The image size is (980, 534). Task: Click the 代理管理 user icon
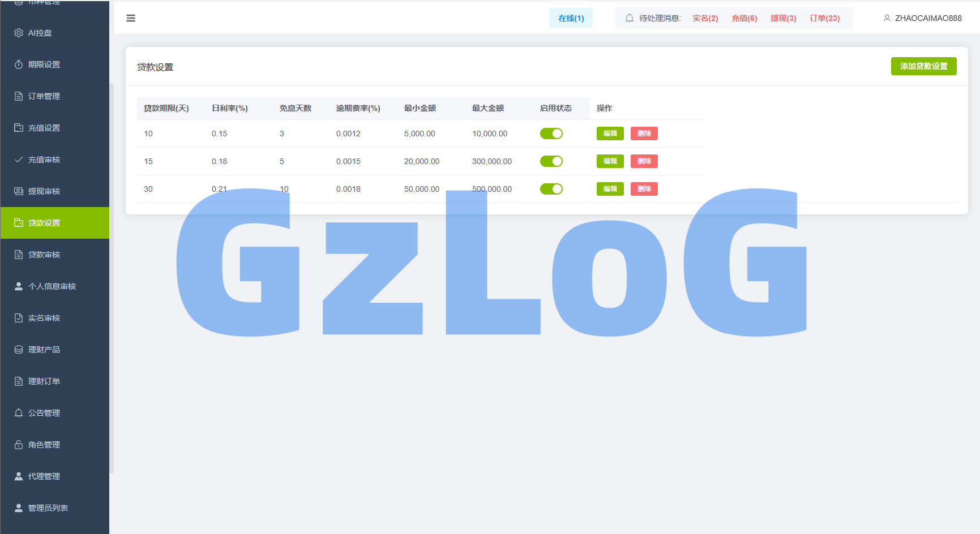point(19,476)
